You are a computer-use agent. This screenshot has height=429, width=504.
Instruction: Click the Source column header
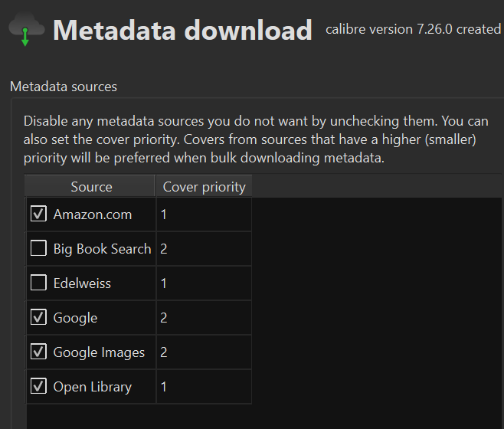pyautogui.click(x=91, y=187)
